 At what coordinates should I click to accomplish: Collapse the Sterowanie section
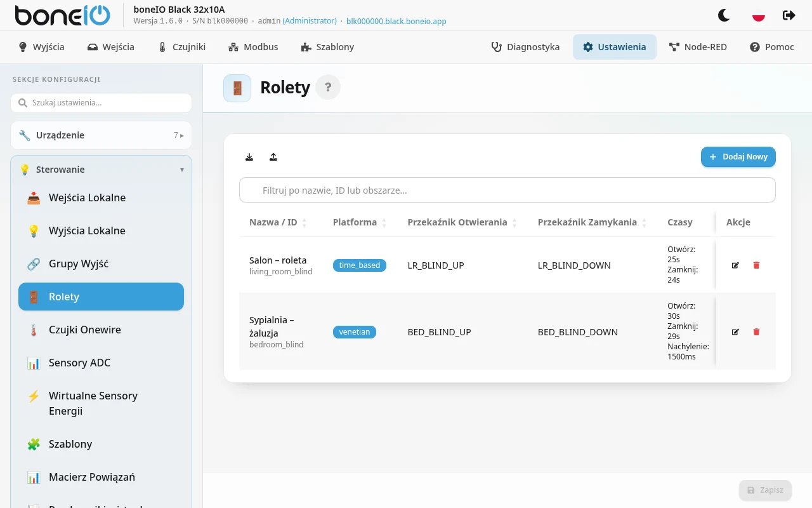click(x=101, y=170)
